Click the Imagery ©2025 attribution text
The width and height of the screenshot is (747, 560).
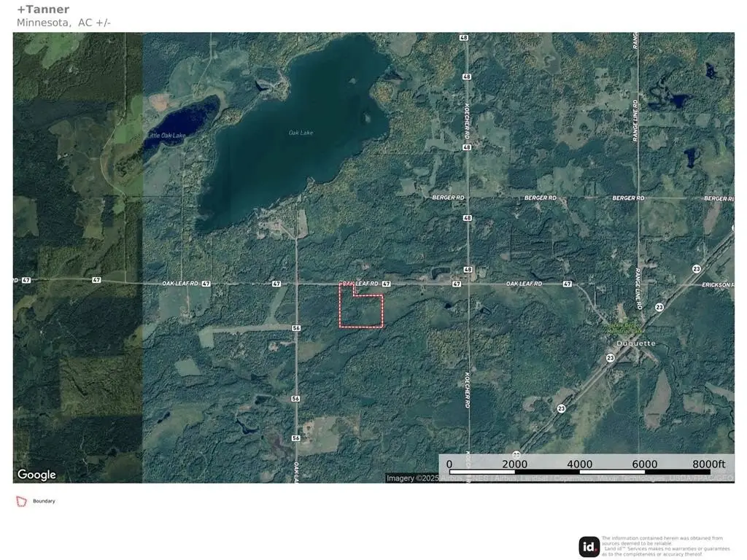pyautogui.click(x=414, y=478)
